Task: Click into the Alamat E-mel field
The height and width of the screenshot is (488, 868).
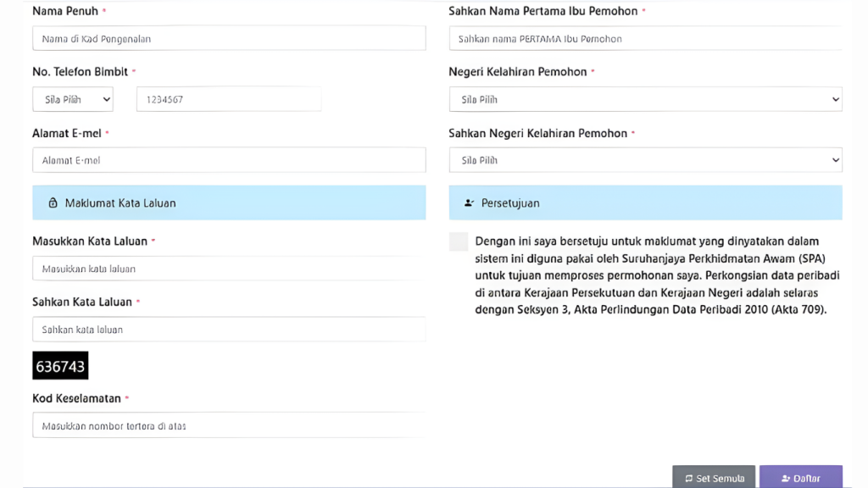Action: coord(229,160)
